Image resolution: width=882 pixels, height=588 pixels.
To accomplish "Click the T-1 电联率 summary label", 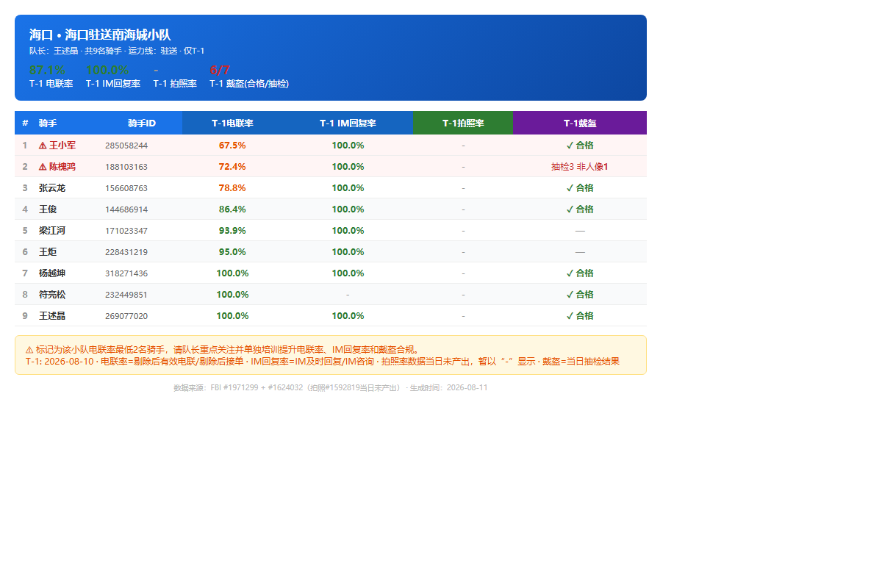I will (x=51, y=84).
